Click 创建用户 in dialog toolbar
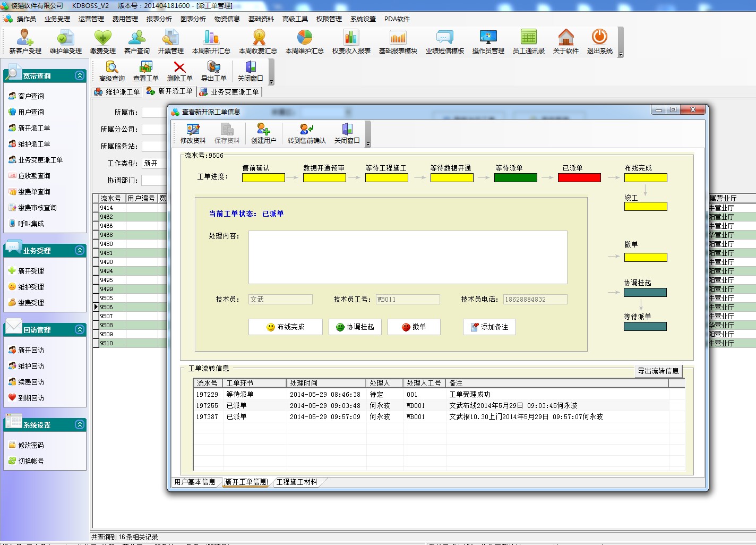Image resolution: width=756 pixels, height=545 pixels. (x=264, y=133)
